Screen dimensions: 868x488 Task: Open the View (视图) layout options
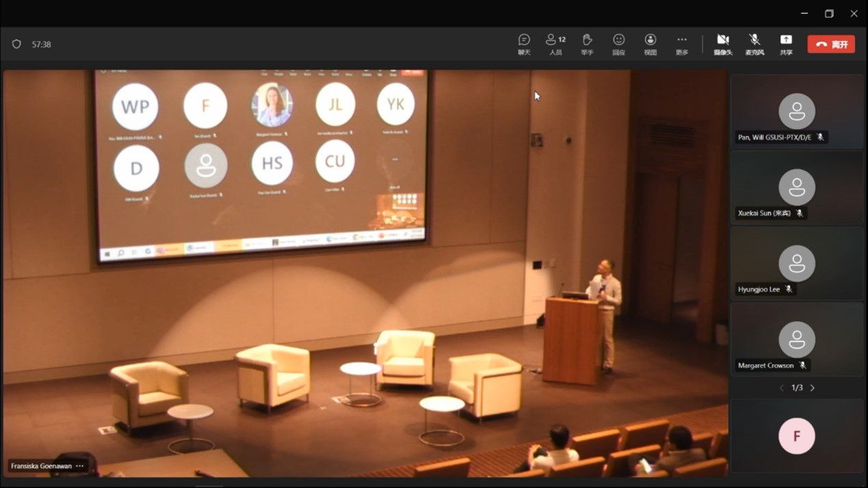point(650,44)
